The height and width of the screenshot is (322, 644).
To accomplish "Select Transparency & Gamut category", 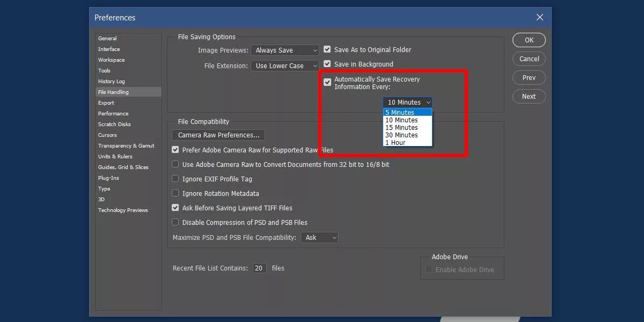I will (128, 146).
